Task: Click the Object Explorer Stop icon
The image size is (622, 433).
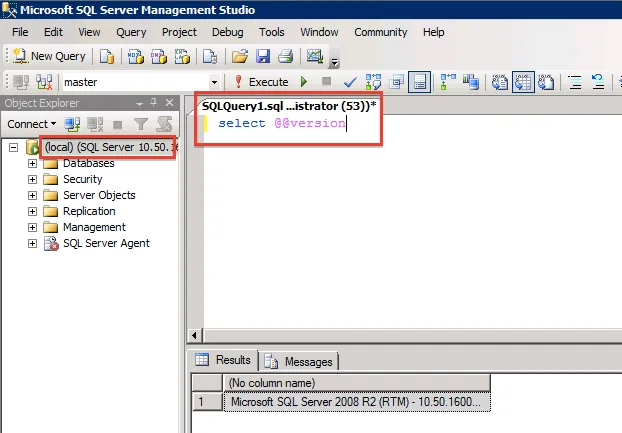Action: point(118,125)
